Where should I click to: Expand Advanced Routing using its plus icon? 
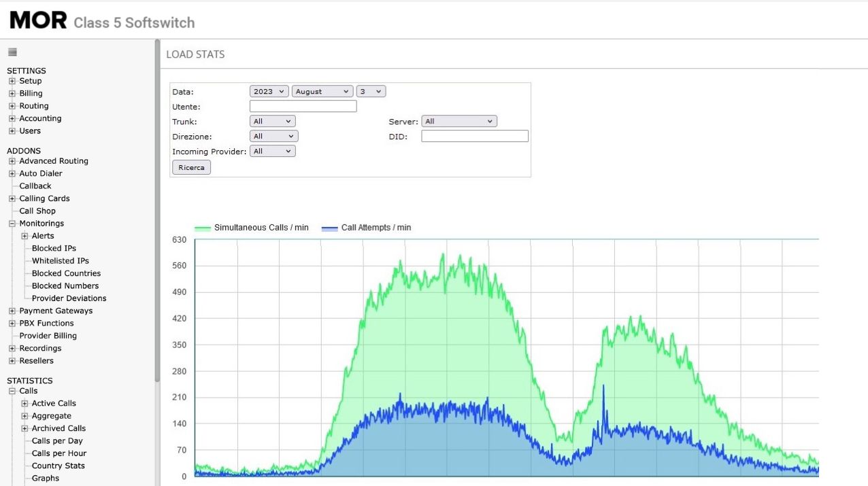(x=11, y=161)
